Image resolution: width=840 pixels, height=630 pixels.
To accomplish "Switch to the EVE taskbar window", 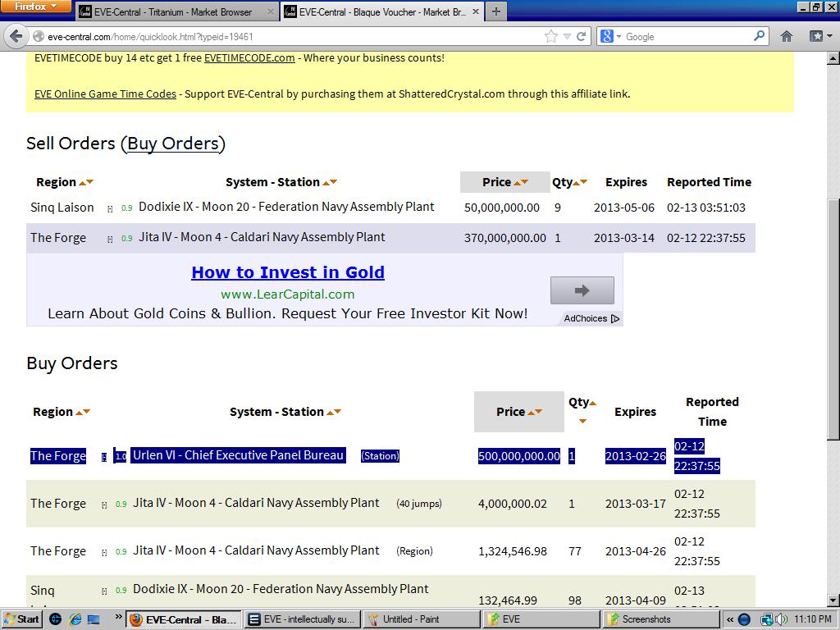I will (541, 619).
